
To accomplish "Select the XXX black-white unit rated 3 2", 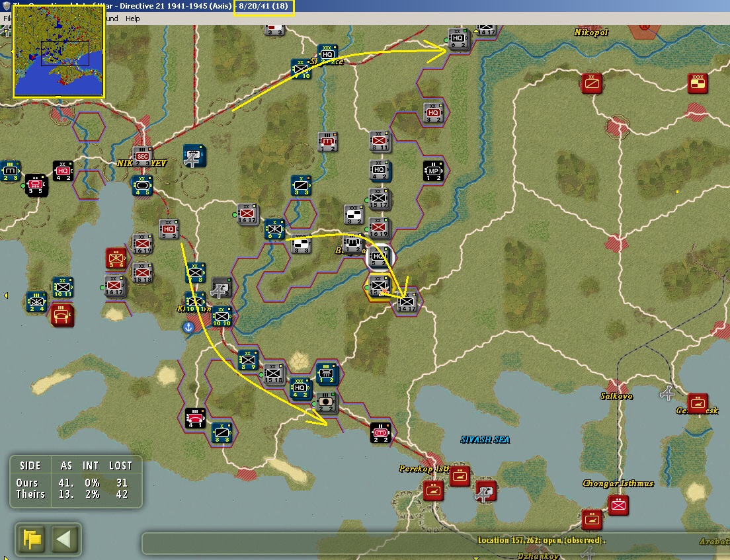I will point(354,215).
